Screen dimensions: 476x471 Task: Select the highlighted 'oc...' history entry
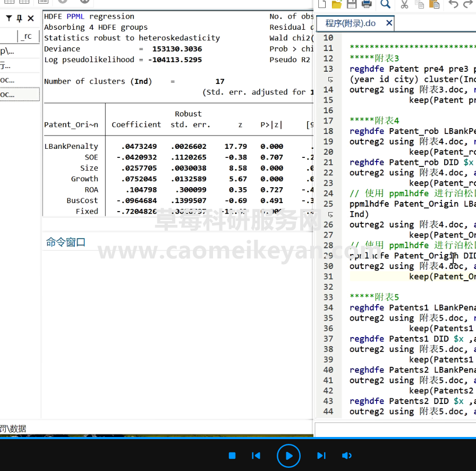coord(20,94)
